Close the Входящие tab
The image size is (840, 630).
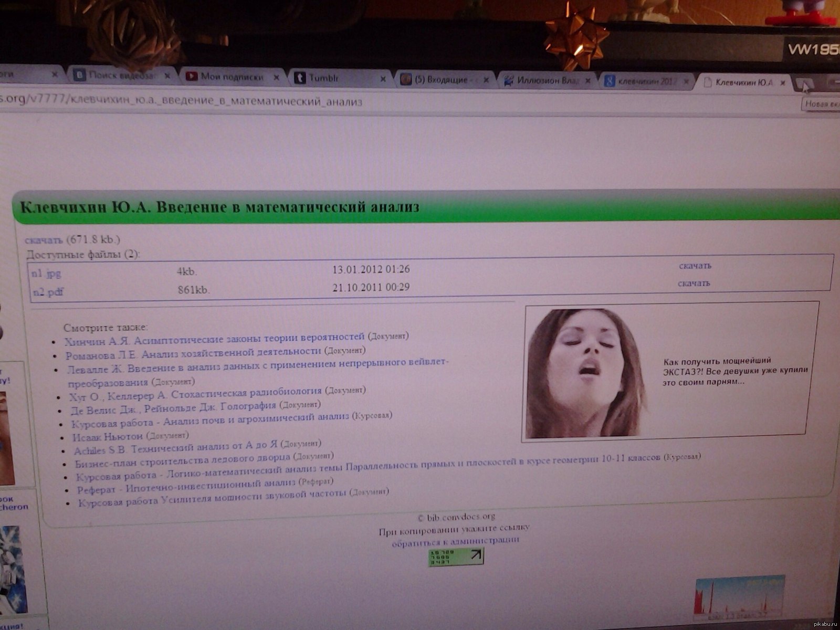click(486, 80)
